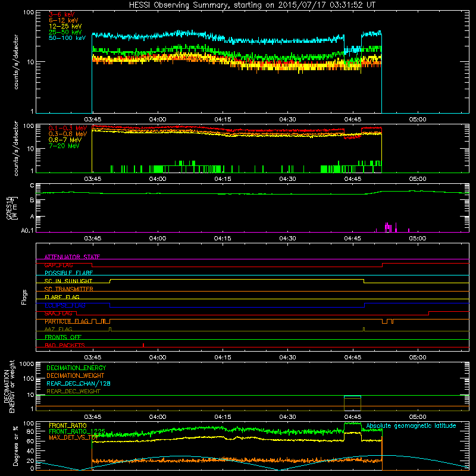Viewport: 476px width, 476px height.
Task: Click the cyan 50-100 keV legend label
Action: [x=67, y=38]
